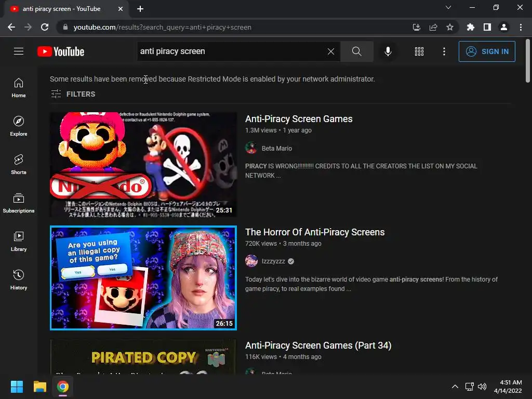Click the Beta Mario channel avatar

coord(251,148)
